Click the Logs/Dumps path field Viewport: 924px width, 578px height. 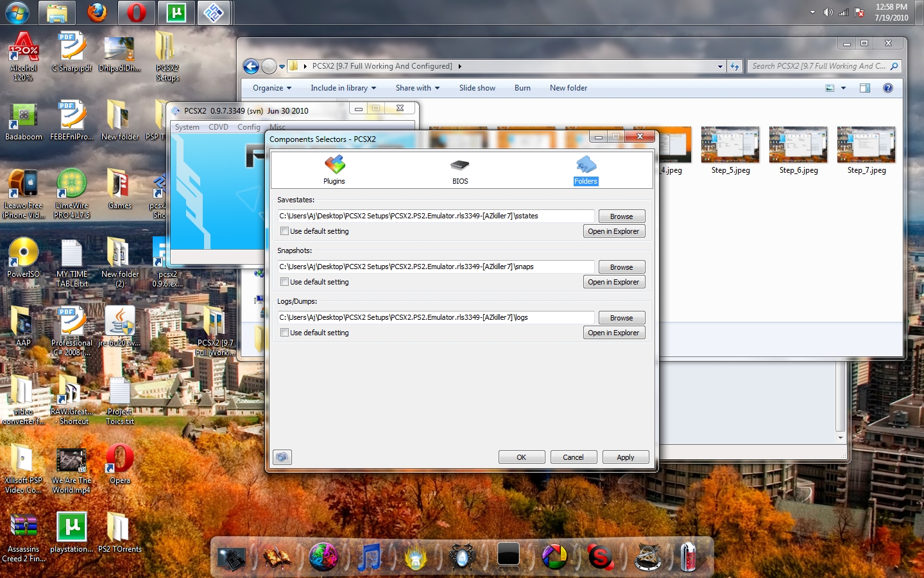pos(436,317)
